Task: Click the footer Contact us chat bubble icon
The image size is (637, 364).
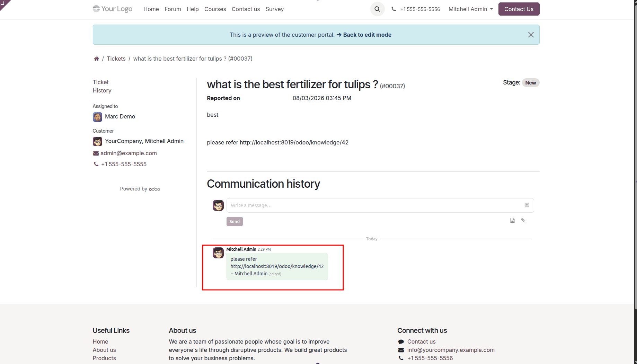Action: coord(401,342)
